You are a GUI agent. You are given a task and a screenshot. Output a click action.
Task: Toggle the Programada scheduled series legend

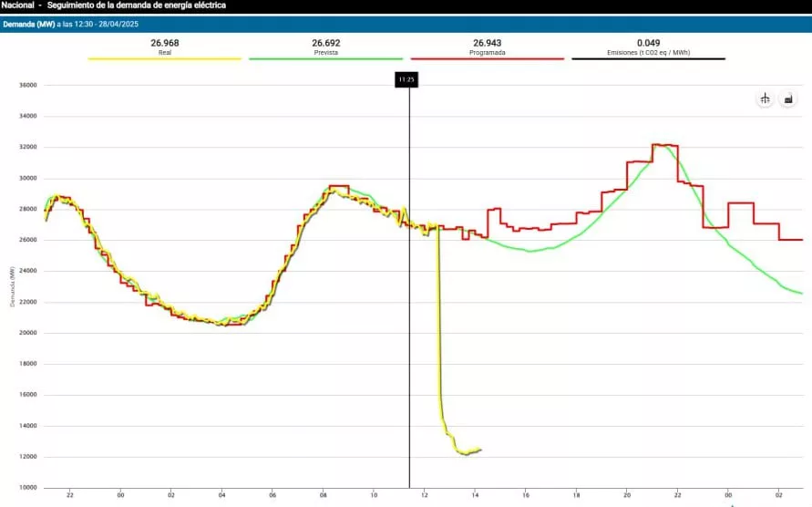(x=488, y=53)
